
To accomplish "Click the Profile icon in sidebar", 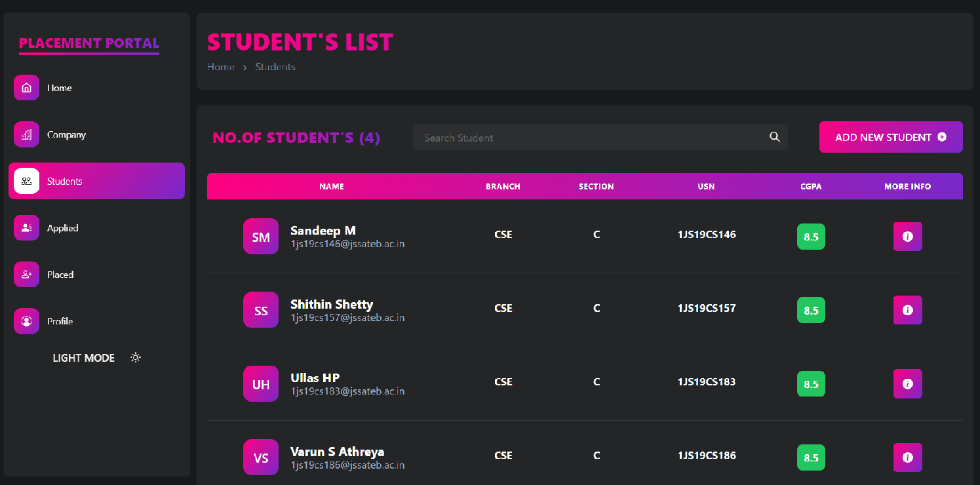I will pos(27,321).
